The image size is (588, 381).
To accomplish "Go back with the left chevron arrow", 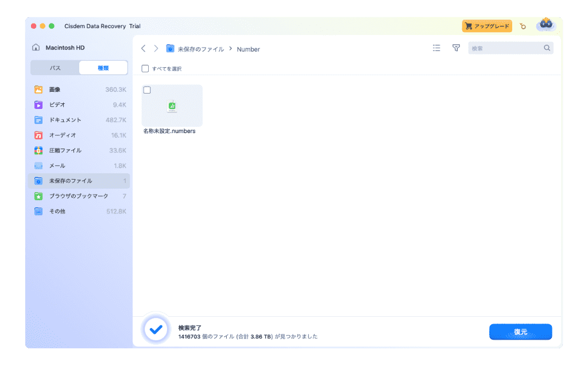I will [x=144, y=49].
